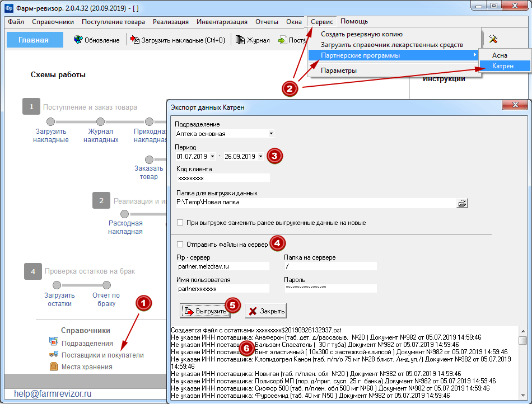Click the tools icon in the toolbar
The image size is (532, 404).
[x=493, y=39]
